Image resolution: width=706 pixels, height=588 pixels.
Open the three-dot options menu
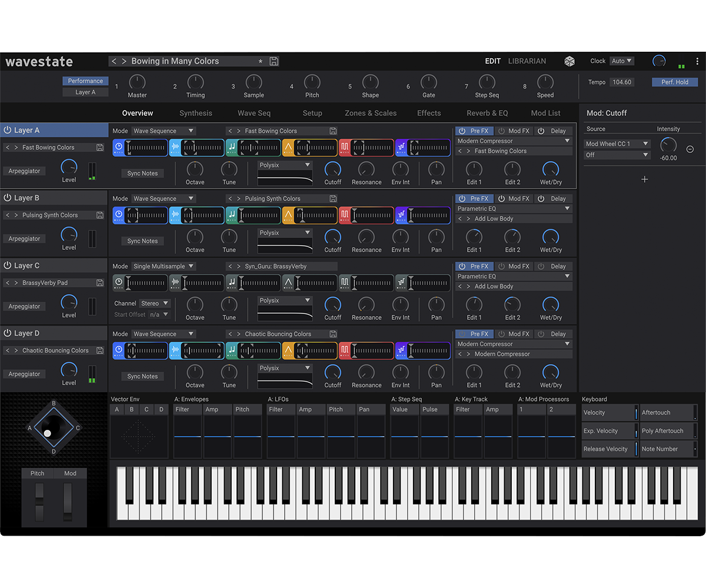point(697,61)
